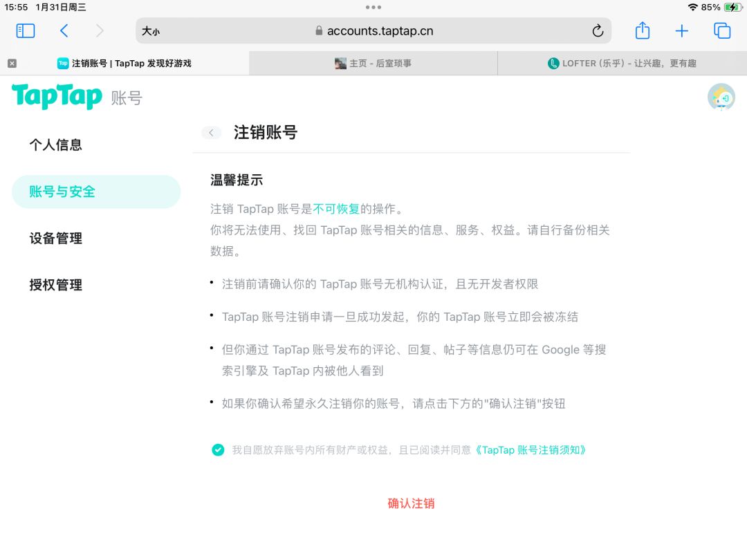Image resolution: width=747 pixels, height=560 pixels.
Task: Open 设备管理 in the sidebar
Action: [56, 238]
